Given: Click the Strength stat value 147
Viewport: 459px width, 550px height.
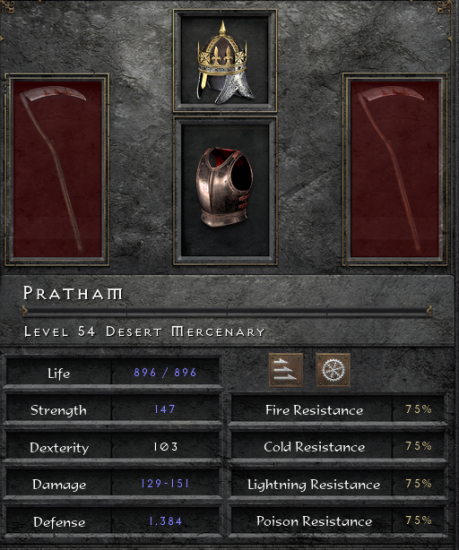Looking at the screenshot, I should (164, 409).
